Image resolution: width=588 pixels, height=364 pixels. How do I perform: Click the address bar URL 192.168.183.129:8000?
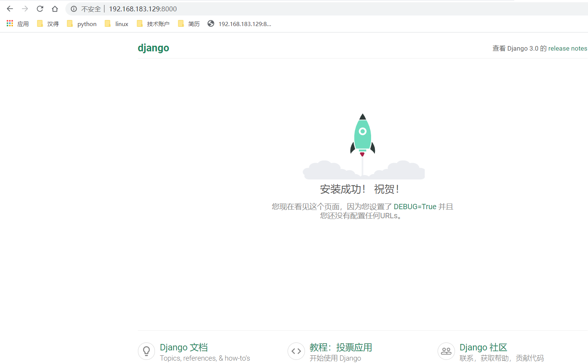[x=143, y=9]
